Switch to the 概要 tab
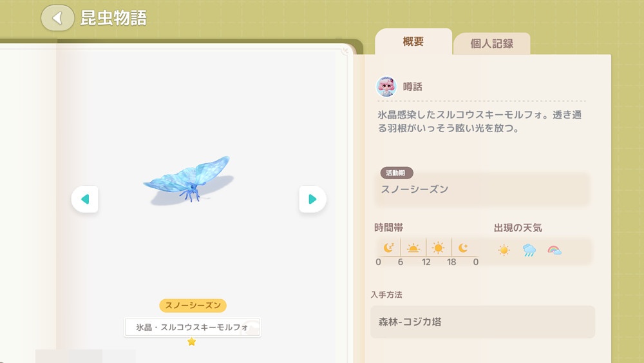Image resolution: width=644 pixels, height=363 pixels. (413, 41)
